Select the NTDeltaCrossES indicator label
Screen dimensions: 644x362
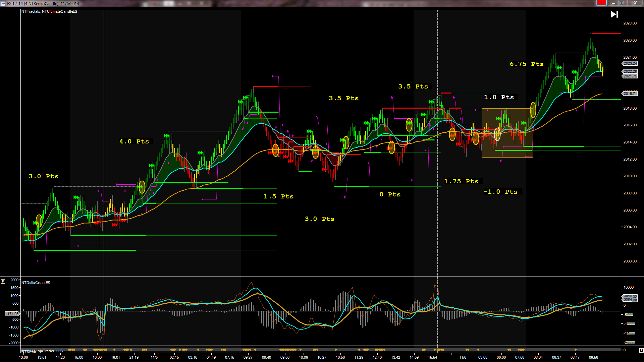36,283
